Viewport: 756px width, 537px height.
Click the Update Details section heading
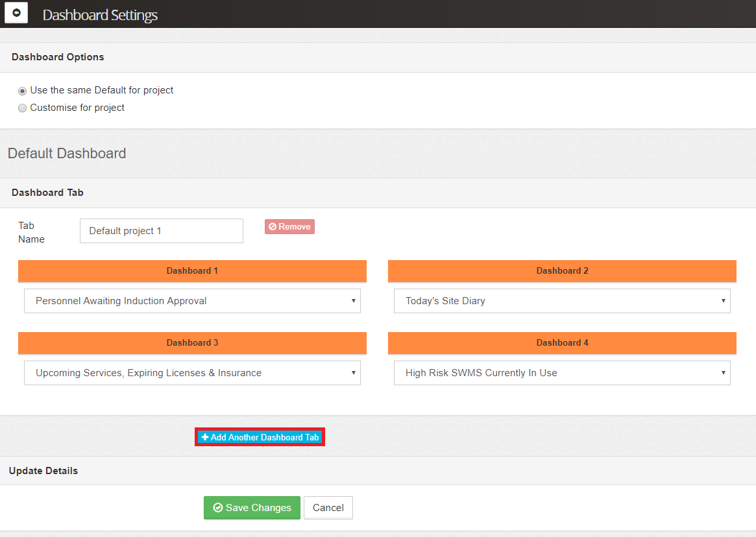[x=43, y=471]
